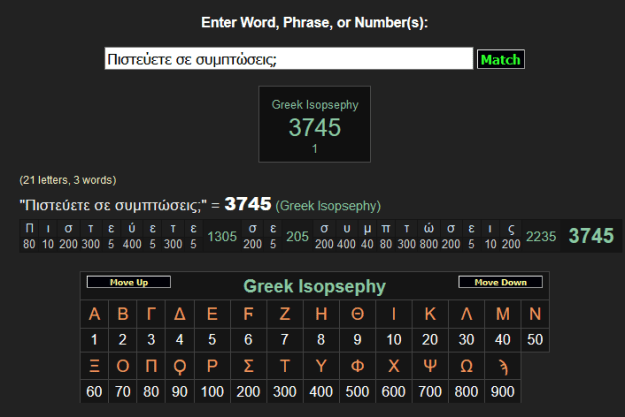Click the large 3745 total in the breakdown row
The width and height of the screenshot is (625, 417).
(591, 236)
